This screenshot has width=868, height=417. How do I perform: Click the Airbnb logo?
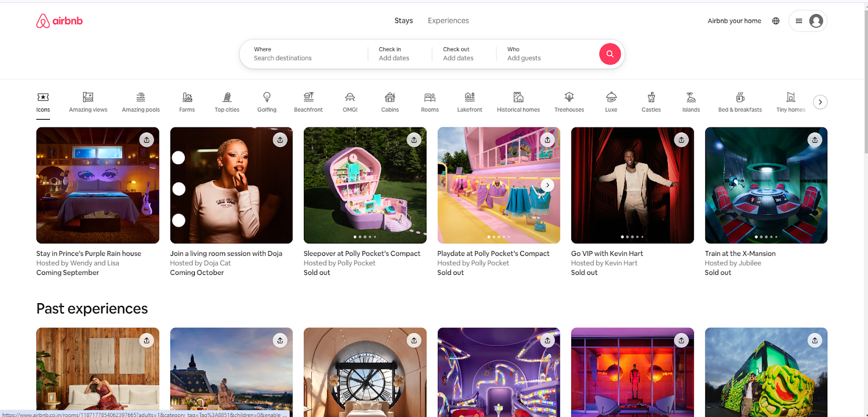click(60, 21)
